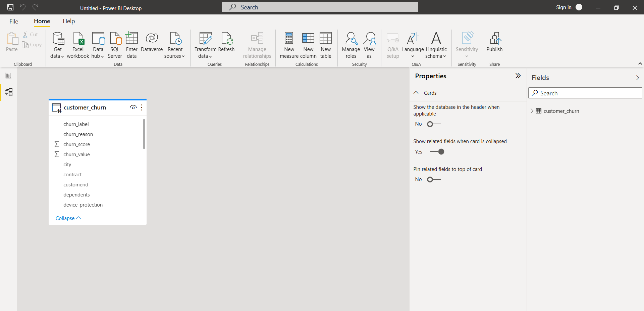The width and height of the screenshot is (644, 311).
Task: Expand Data hub dropdown arrow
Action: click(102, 56)
